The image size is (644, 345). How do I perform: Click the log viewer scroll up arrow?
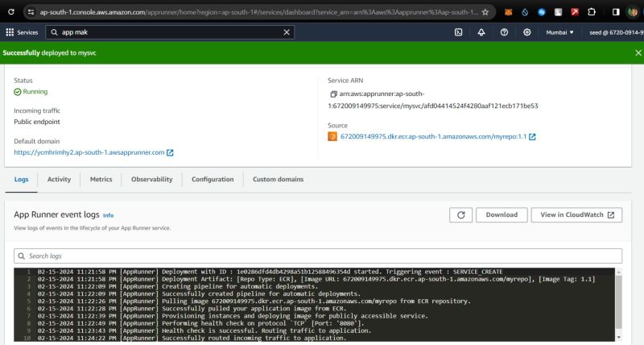pyautogui.click(x=618, y=272)
